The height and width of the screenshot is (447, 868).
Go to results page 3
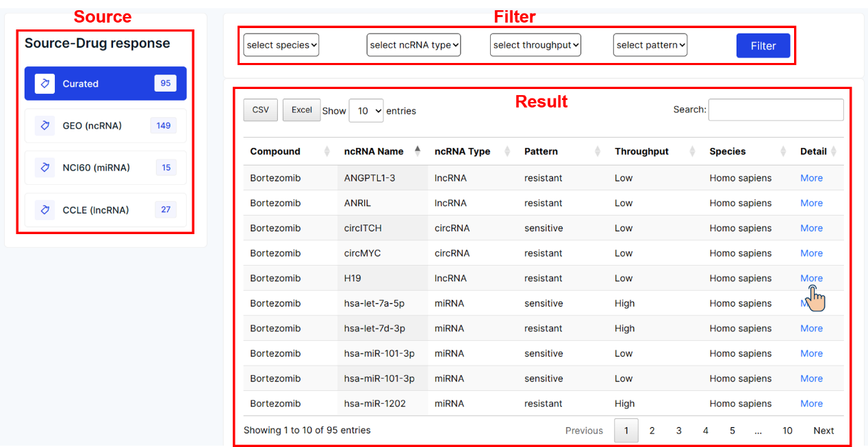click(678, 431)
